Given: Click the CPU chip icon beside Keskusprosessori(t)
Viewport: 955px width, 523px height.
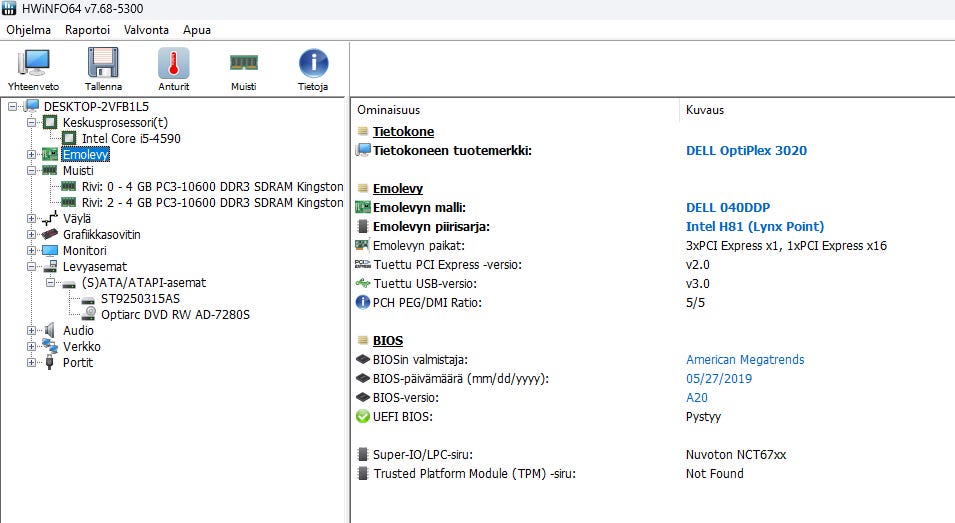Looking at the screenshot, I should tap(50, 122).
